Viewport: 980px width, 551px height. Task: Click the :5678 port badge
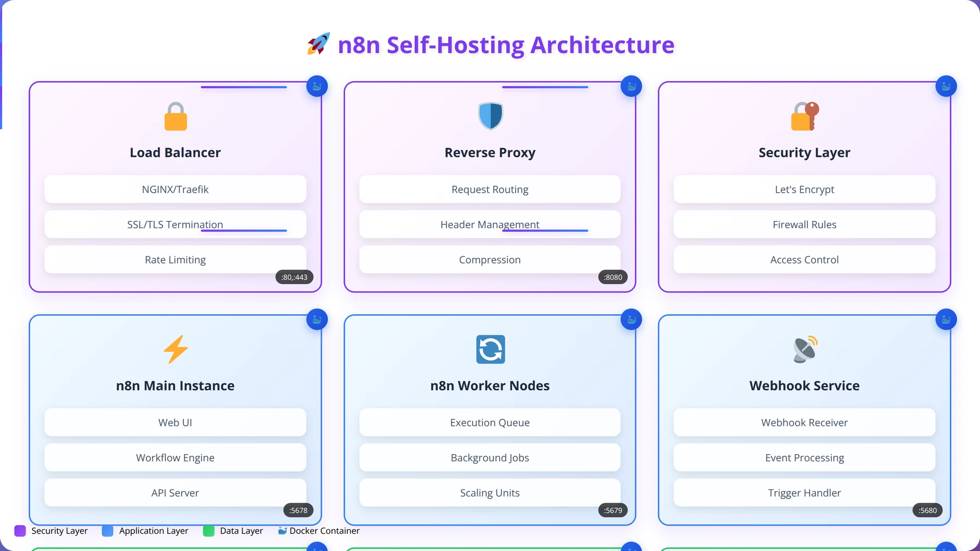pos(298,510)
